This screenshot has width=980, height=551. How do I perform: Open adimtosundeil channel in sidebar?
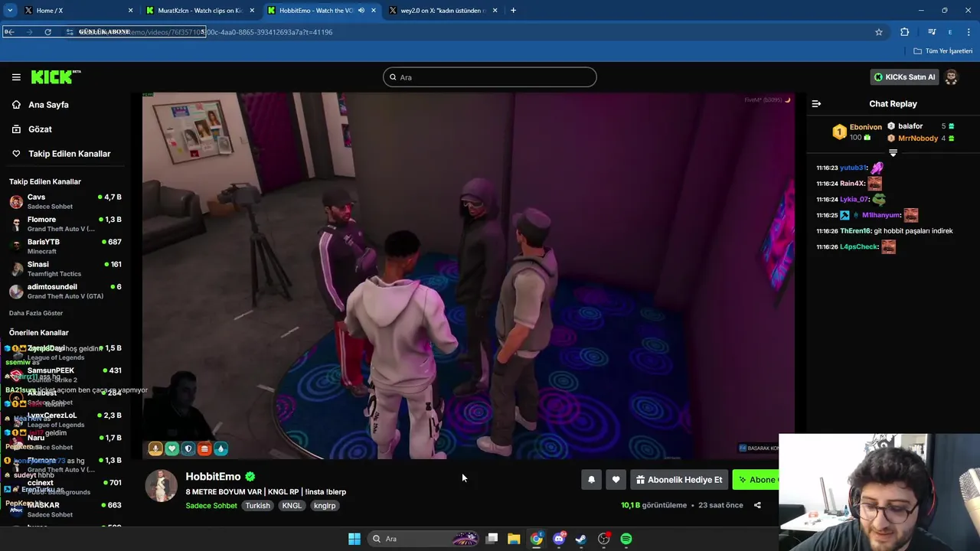[65, 291]
